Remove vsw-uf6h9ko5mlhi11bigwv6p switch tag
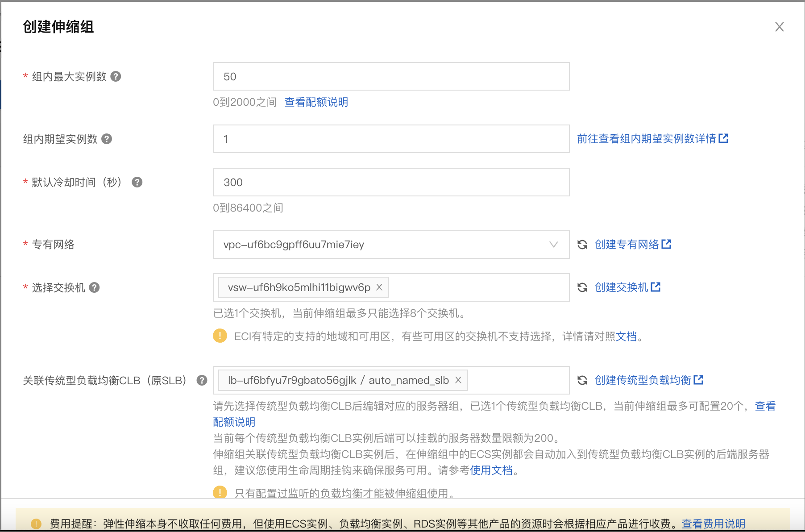 tap(379, 287)
